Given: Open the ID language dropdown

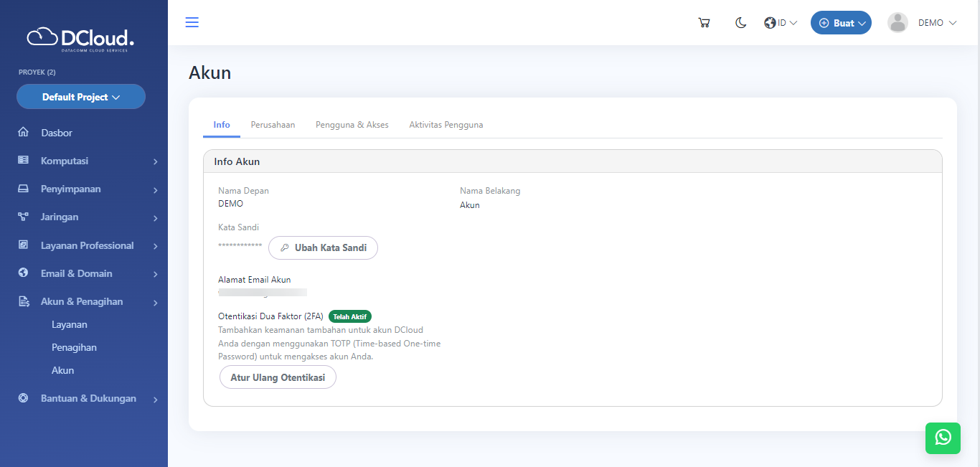Looking at the screenshot, I should (781, 23).
